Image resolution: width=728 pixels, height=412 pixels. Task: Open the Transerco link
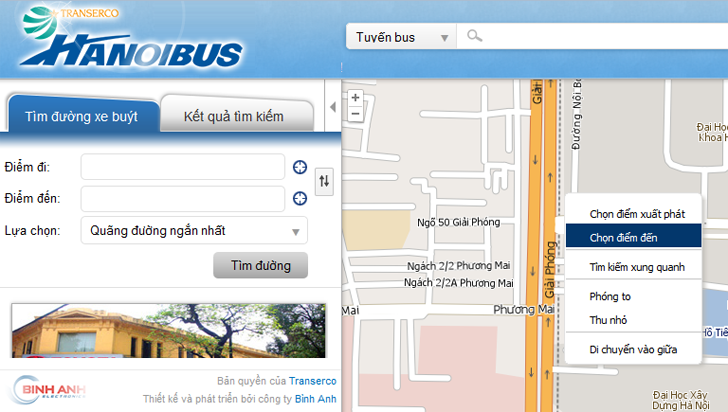tap(312, 381)
